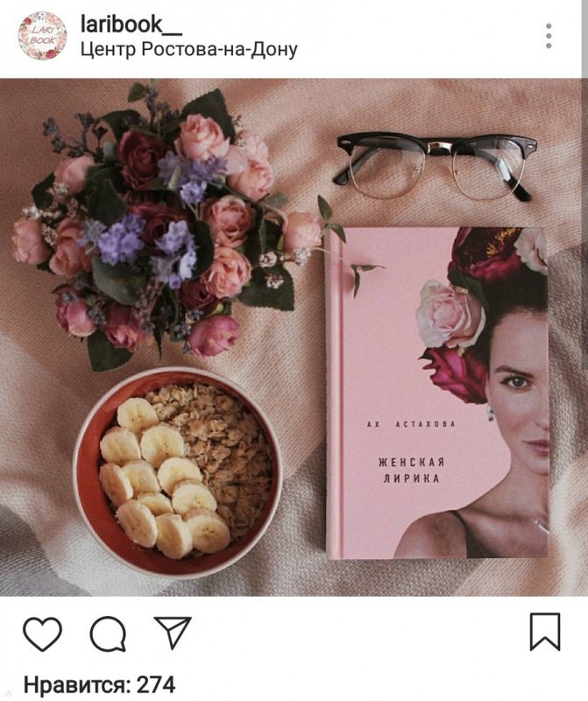
Task: Open the Lari Book profile avatar
Action: pos(42,36)
